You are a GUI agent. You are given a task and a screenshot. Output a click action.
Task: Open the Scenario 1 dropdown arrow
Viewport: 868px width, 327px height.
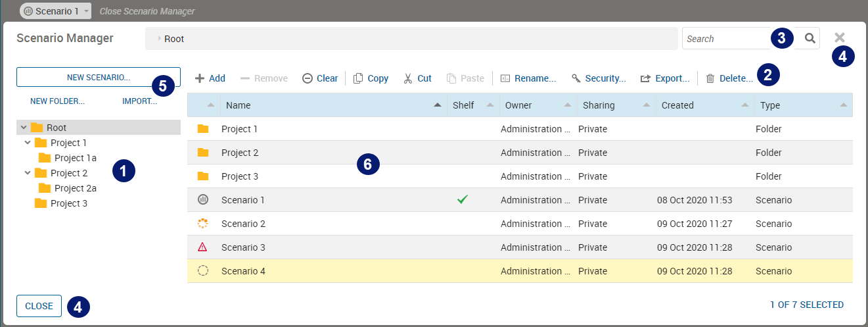click(86, 11)
